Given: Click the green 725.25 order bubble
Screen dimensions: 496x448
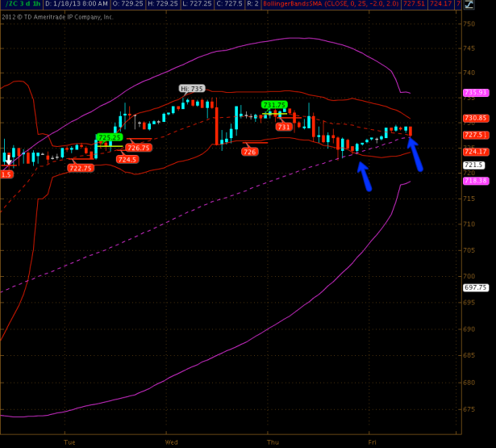Looking at the screenshot, I should pyautogui.click(x=109, y=137).
